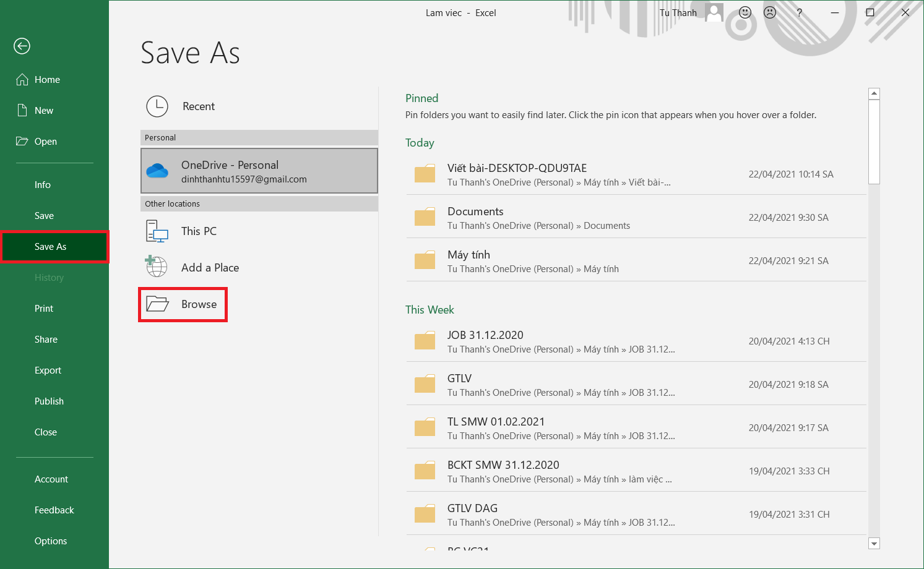Click the Recent clock icon
The height and width of the screenshot is (569, 924).
tap(157, 106)
